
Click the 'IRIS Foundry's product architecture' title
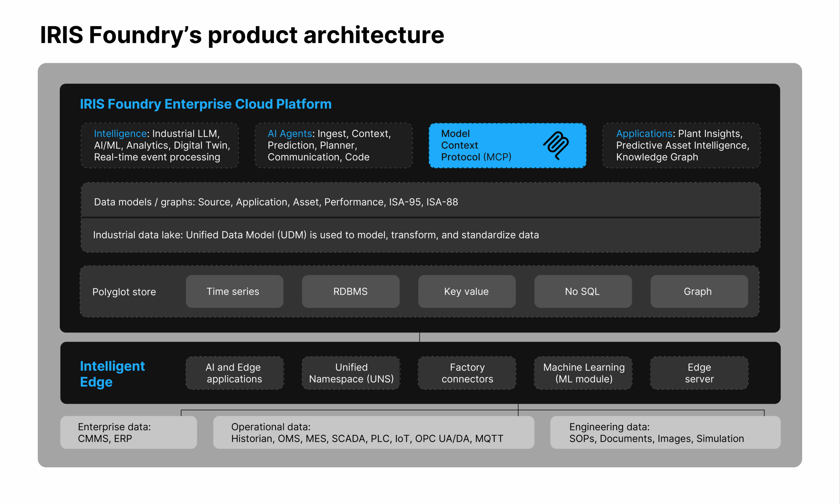point(242,35)
